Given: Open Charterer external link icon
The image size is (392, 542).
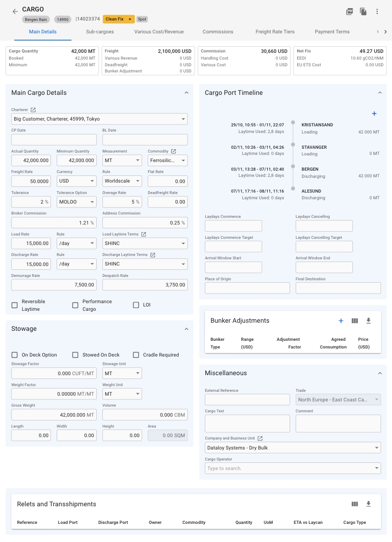Looking at the screenshot, I should (33, 110).
